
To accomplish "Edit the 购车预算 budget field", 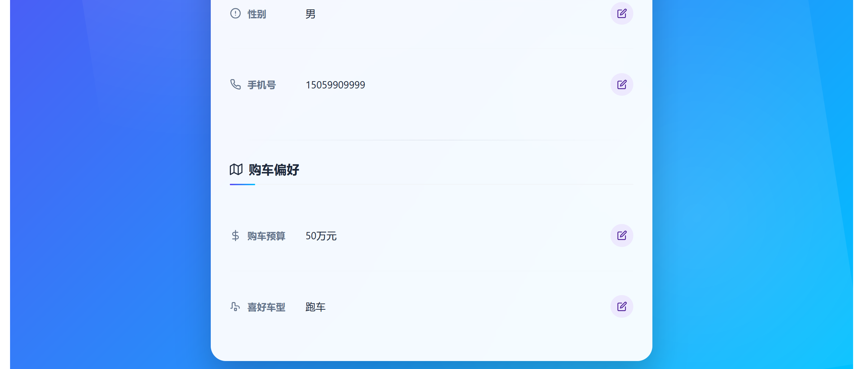I will pos(622,235).
